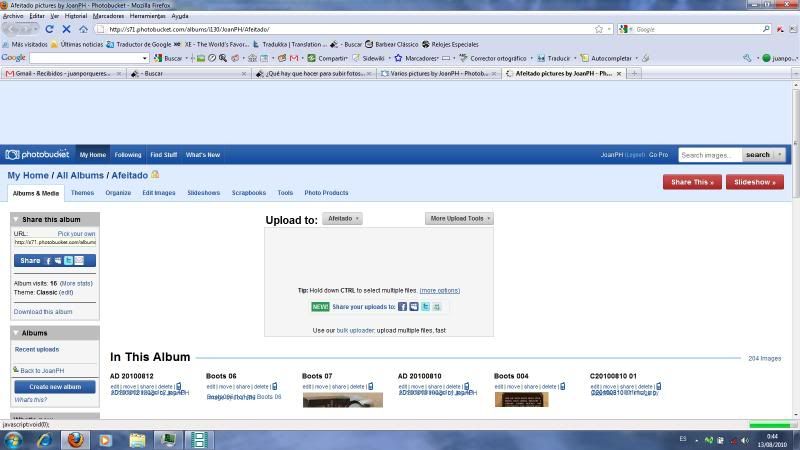Open Internet Explorer from the taskbar
The width and height of the screenshot is (800, 450).
44,440
